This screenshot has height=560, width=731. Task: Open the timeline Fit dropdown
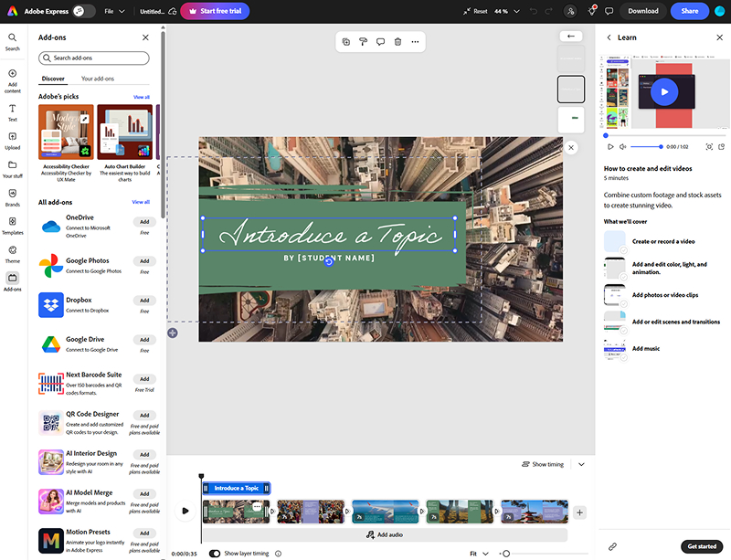[x=478, y=553]
